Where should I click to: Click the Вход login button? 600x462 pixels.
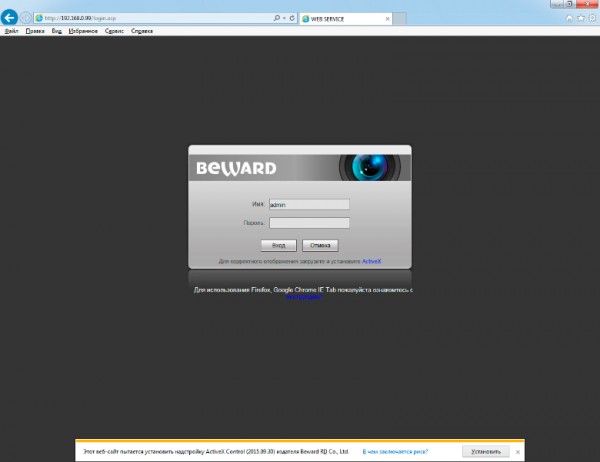coord(279,245)
